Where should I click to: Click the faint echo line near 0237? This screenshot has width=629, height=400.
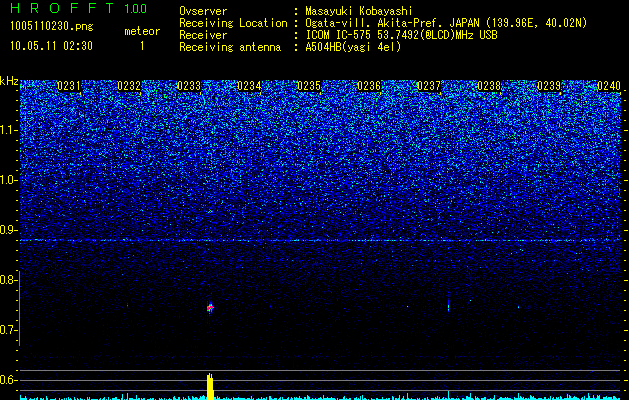click(x=448, y=305)
